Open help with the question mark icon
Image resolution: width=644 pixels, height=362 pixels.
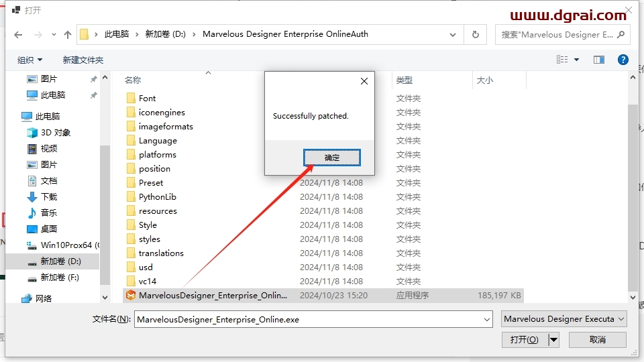coord(623,60)
